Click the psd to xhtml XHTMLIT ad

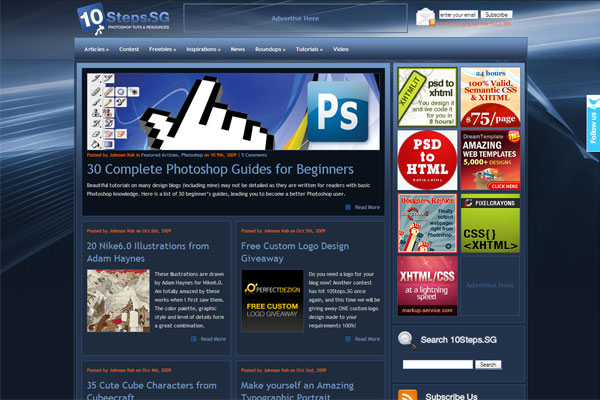(427, 97)
